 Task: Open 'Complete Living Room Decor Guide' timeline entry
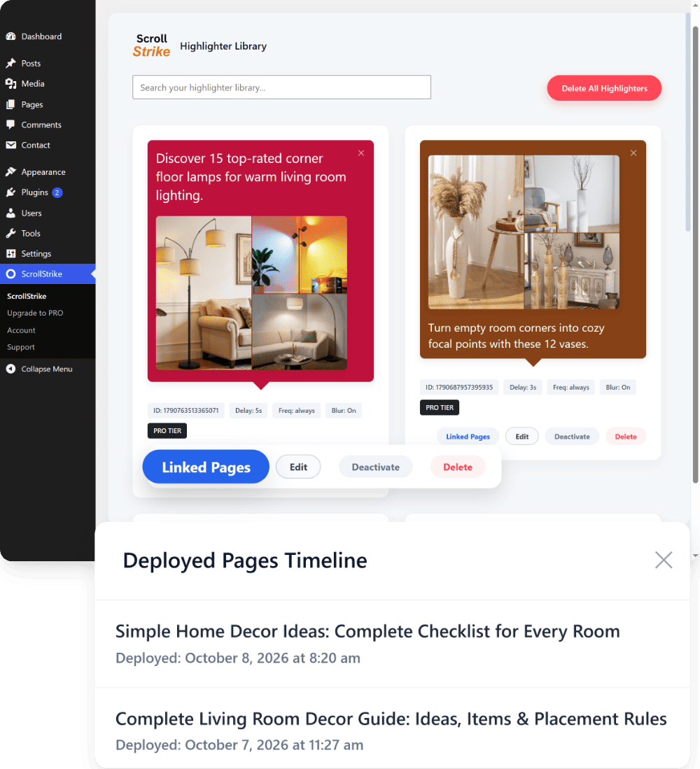(393, 731)
